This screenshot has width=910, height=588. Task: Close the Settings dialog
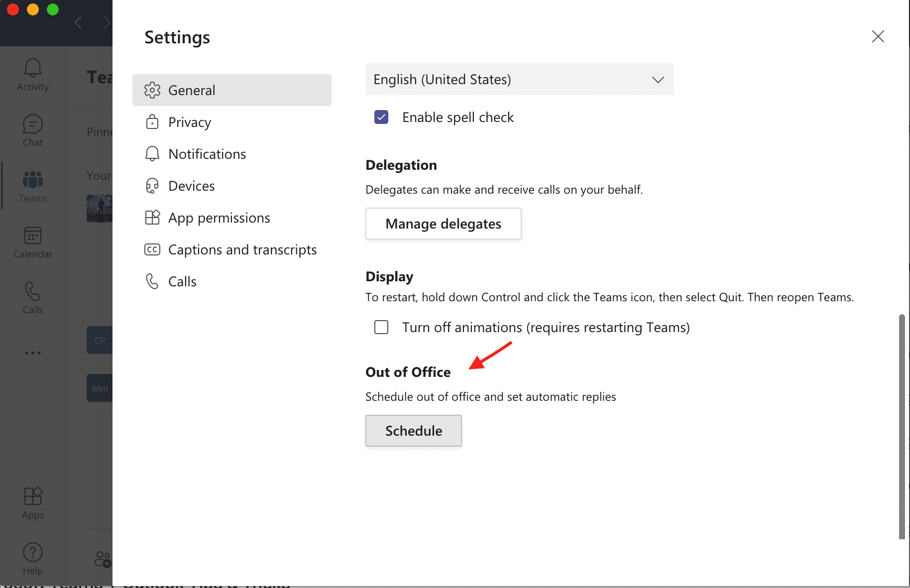click(x=878, y=36)
